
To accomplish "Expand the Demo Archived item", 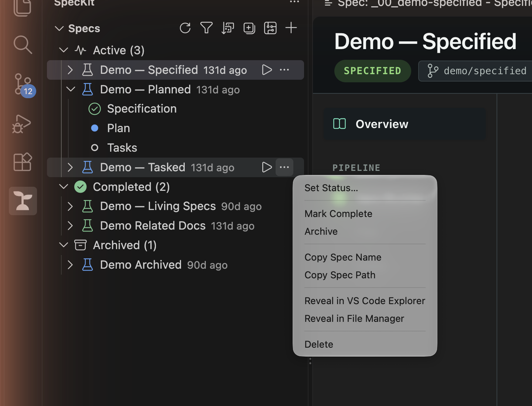I will click(70, 265).
